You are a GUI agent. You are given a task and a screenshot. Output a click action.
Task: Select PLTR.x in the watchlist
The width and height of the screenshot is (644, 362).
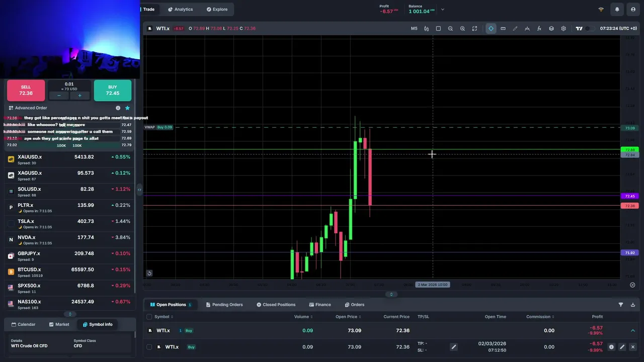click(x=69, y=208)
